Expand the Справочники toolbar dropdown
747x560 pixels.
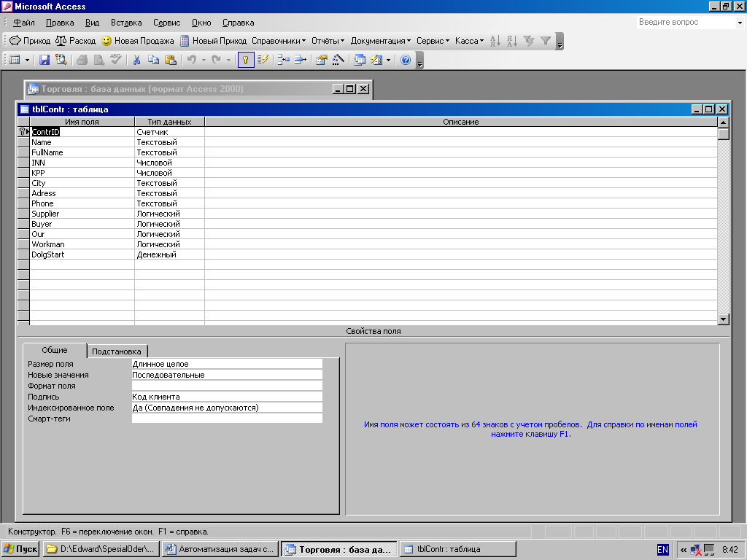click(279, 41)
